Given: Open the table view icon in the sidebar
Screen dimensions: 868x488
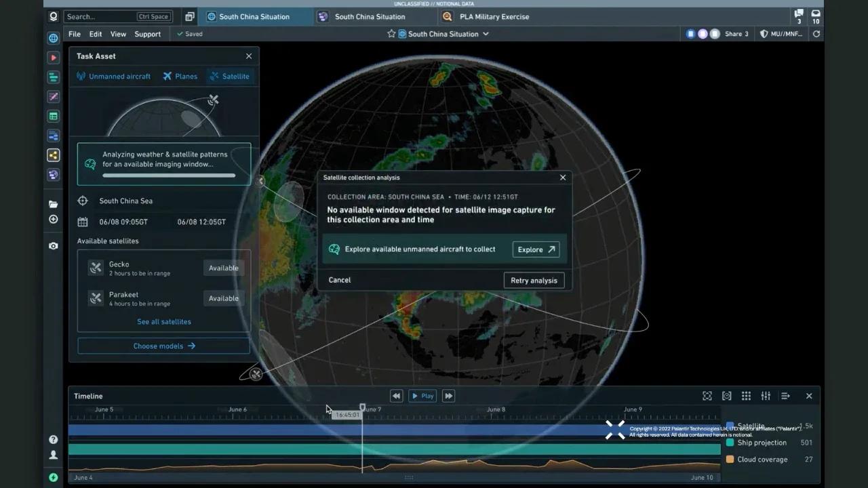Looking at the screenshot, I should (53, 116).
